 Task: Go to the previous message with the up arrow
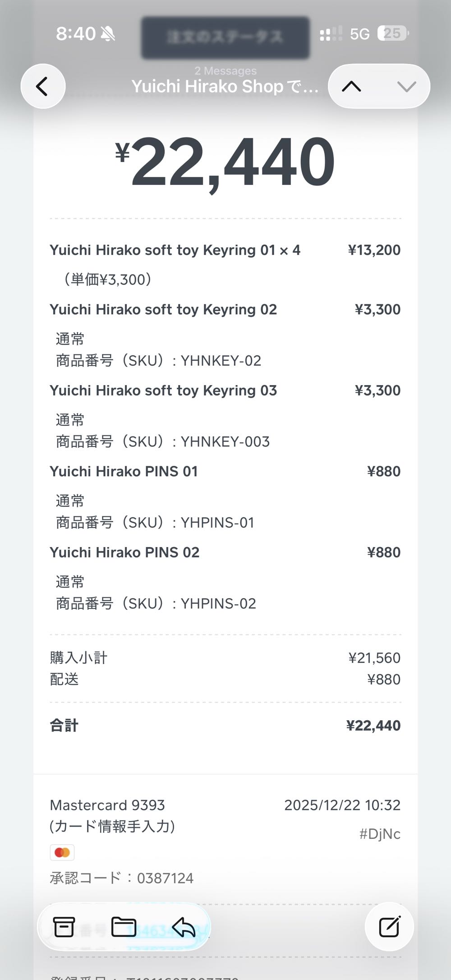[352, 86]
